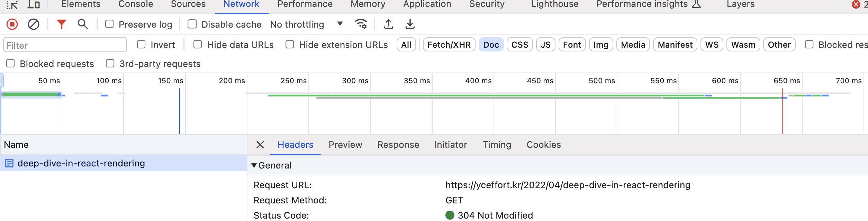Image resolution: width=868 pixels, height=221 pixels.
Task: Open network conditions Wi-Fi settings icon
Action: pos(361,24)
